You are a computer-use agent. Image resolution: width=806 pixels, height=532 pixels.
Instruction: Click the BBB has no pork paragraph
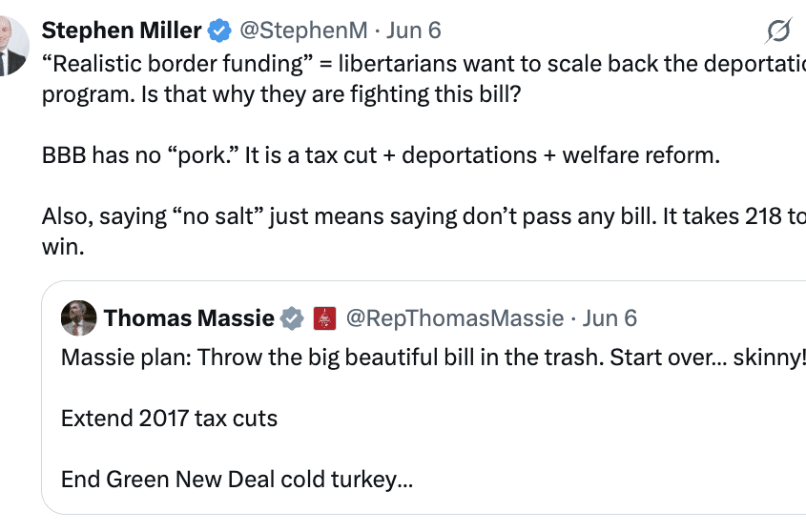tap(380, 155)
